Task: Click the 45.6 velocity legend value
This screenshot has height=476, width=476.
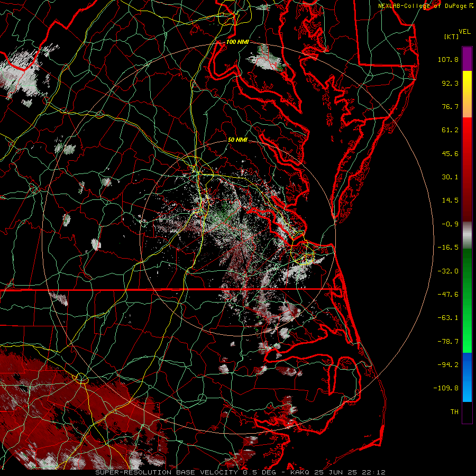Action: pos(450,153)
